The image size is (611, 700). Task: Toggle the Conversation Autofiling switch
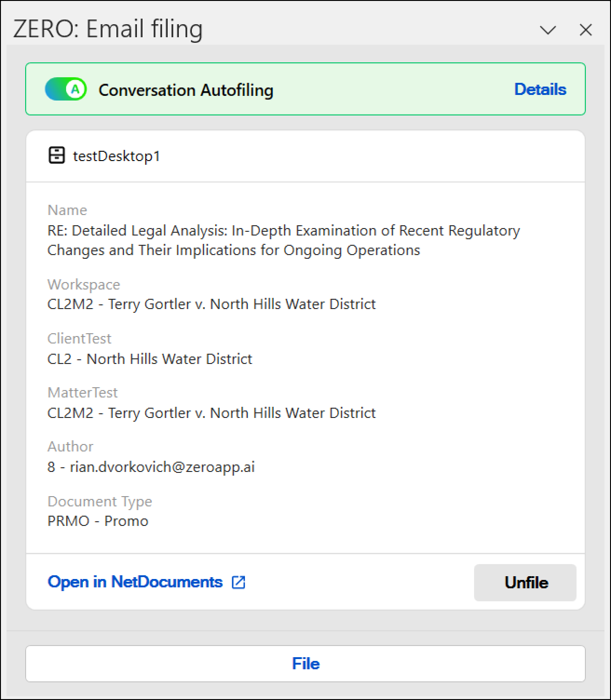click(x=66, y=89)
